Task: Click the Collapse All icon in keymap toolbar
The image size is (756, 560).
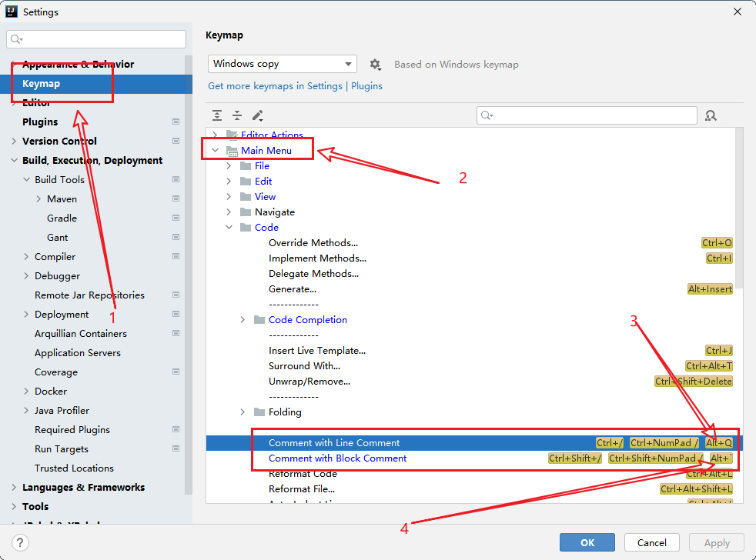Action: pos(237,115)
